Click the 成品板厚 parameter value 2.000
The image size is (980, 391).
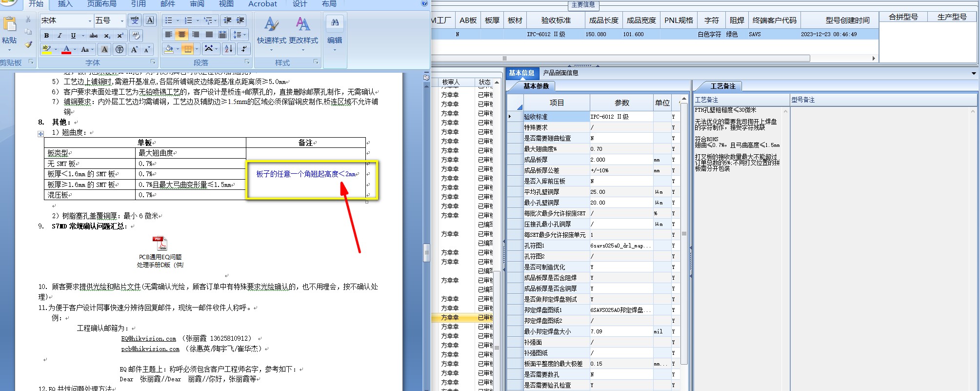coord(621,160)
